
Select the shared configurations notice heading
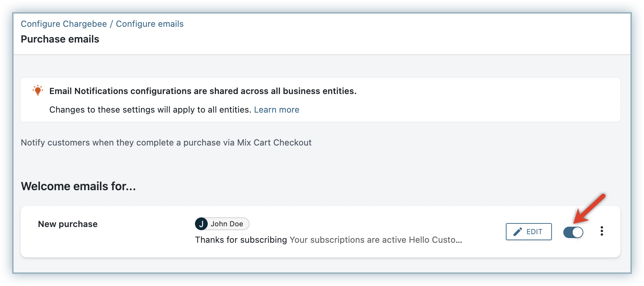click(x=203, y=91)
